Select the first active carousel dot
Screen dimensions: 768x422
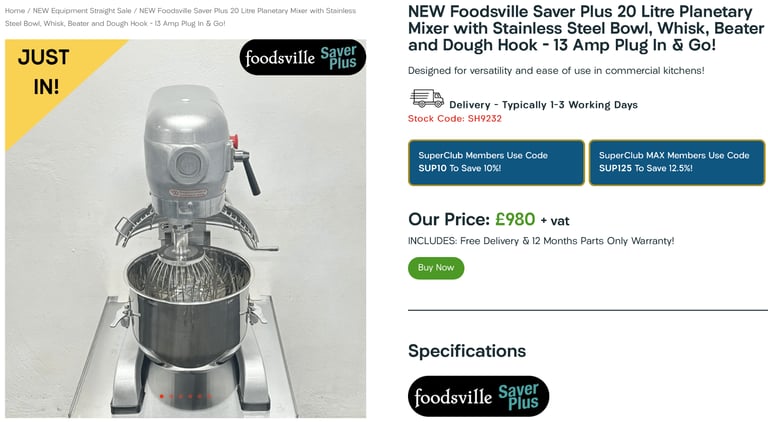click(x=162, y=396)
